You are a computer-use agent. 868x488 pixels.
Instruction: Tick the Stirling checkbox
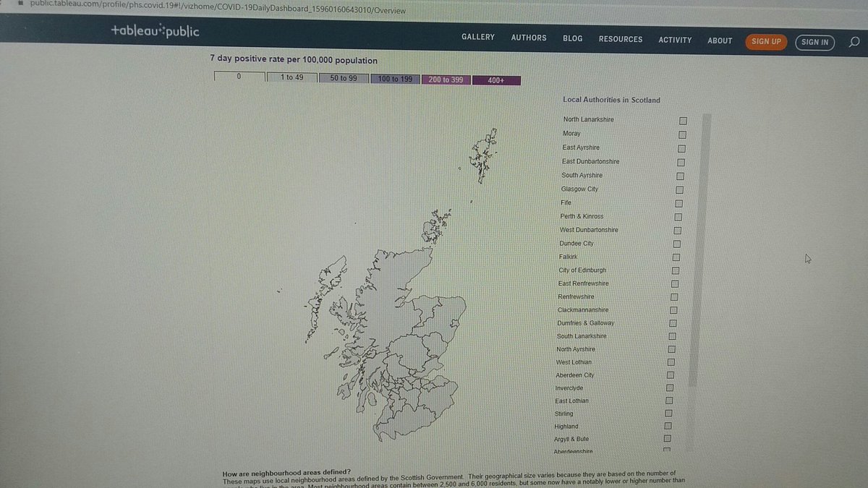668,414
